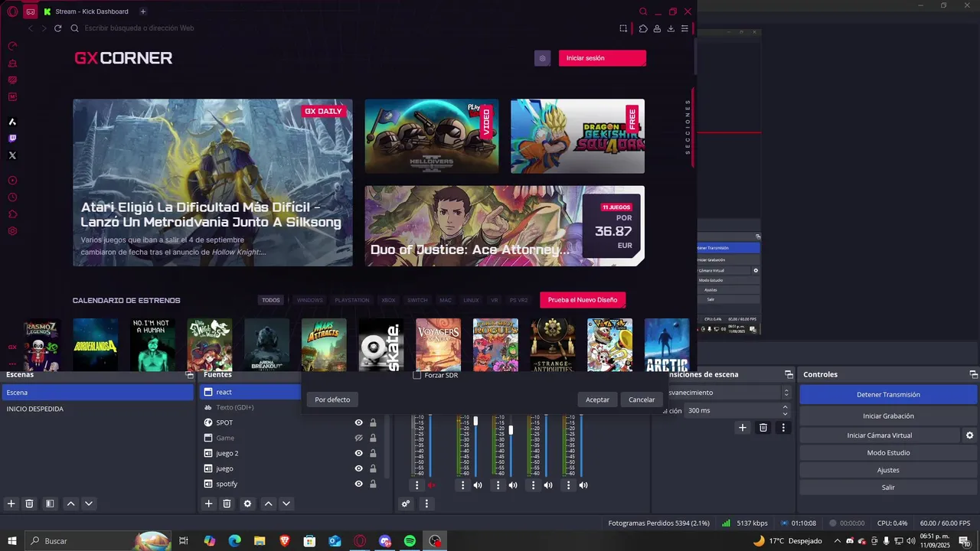The height and width of the screenshot is (551, 980).
Task: Hide the SPOT source eye toggle
Action: pos(358,422)
